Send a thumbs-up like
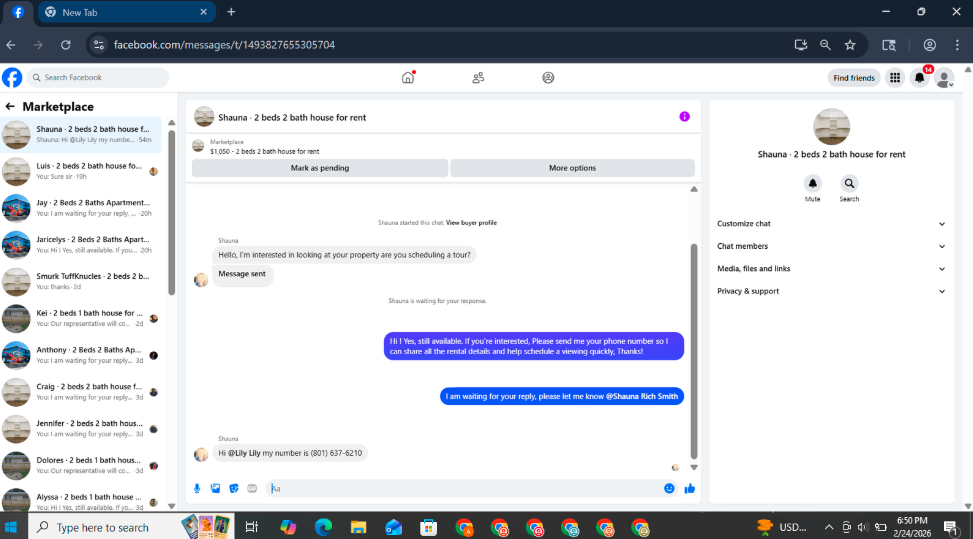 click(x=689, y=489)
